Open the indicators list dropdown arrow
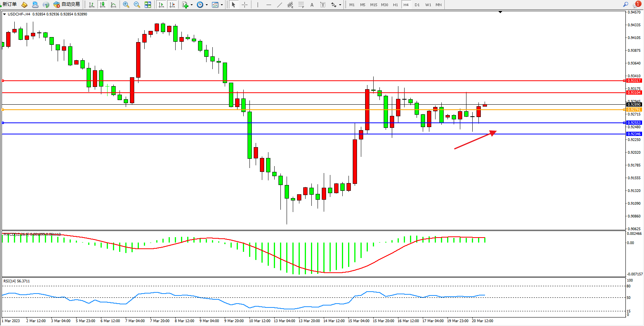The width and height of the screenshot is (644, 326). [x=191, y=5]
